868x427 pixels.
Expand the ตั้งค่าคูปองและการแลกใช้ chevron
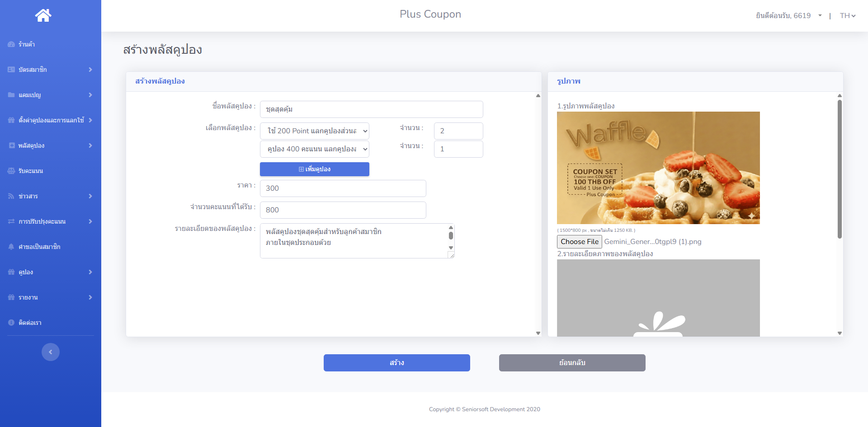(x=90, y=120)
